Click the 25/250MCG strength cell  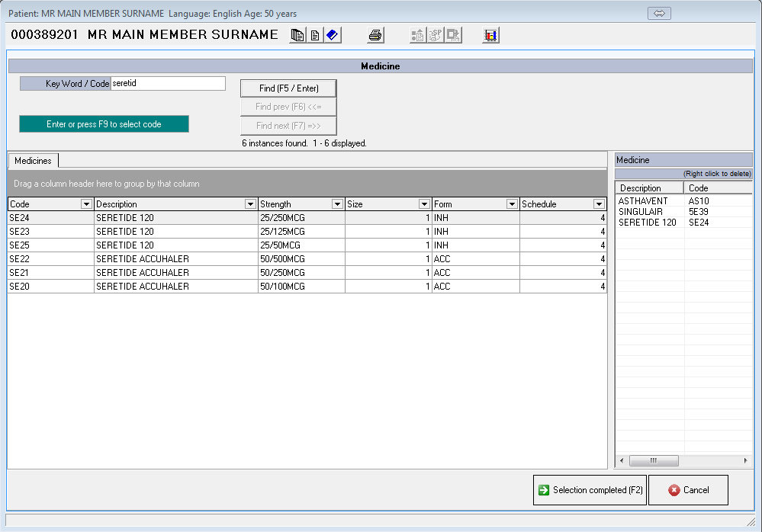301,218
